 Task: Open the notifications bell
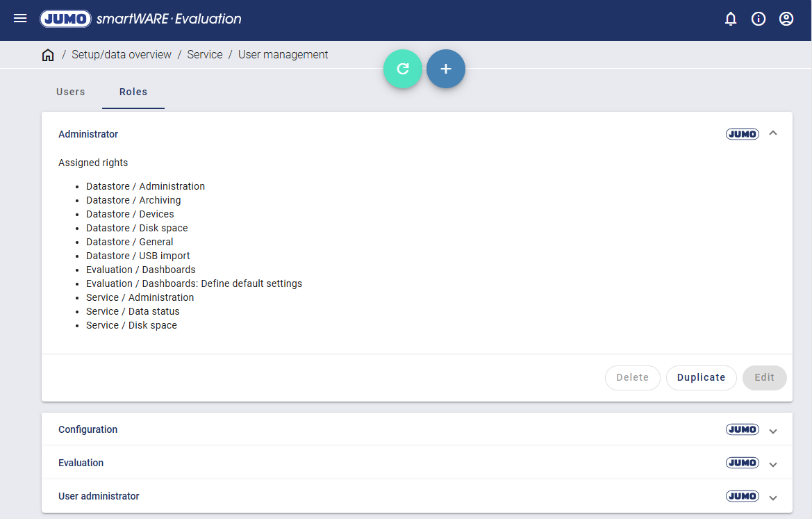731,19
